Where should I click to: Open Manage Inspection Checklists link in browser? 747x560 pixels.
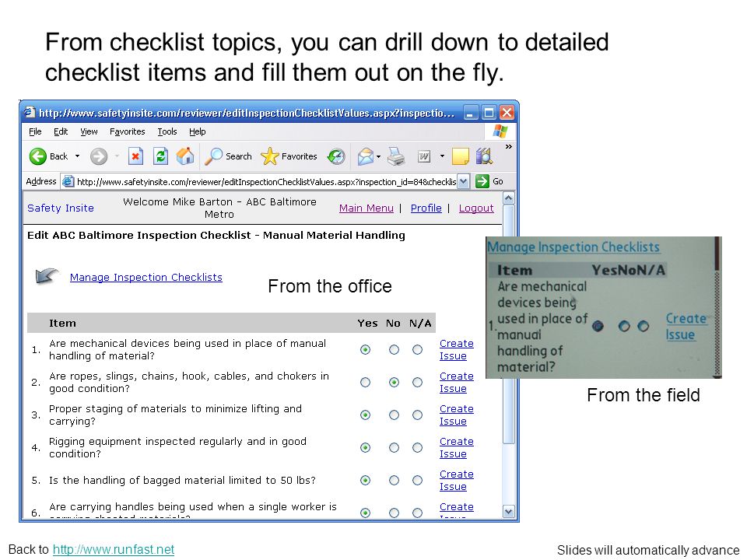pyautogui.click(x=146, y=277)
